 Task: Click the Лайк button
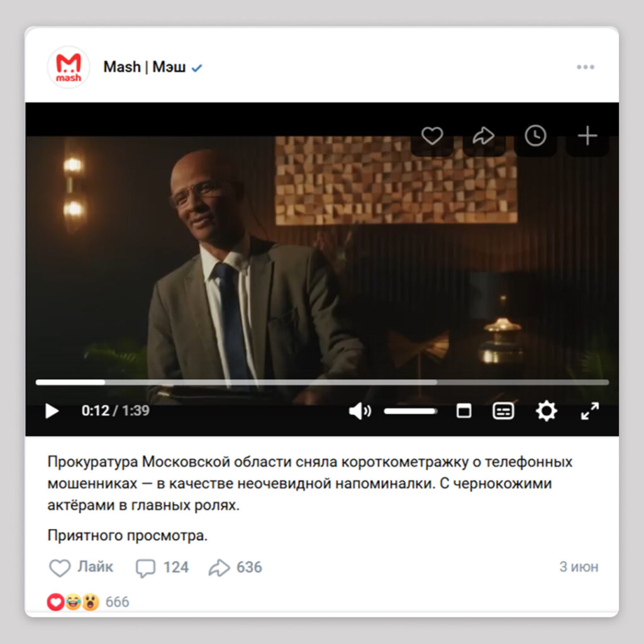81,567
